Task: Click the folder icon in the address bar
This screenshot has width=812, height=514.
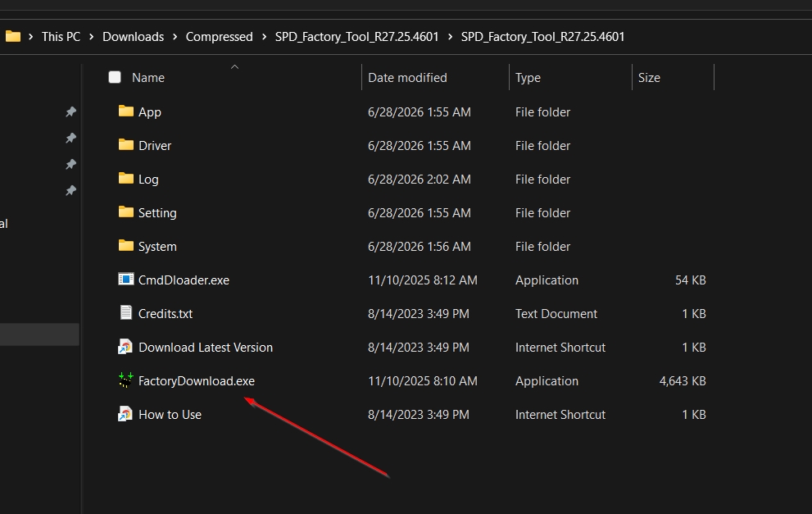Action: 13,36
